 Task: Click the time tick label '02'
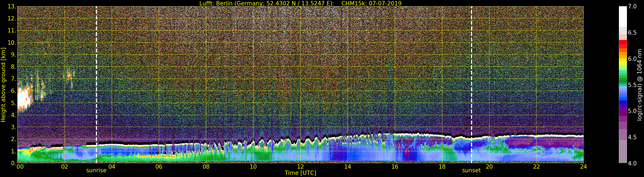(x=65, y=167)
